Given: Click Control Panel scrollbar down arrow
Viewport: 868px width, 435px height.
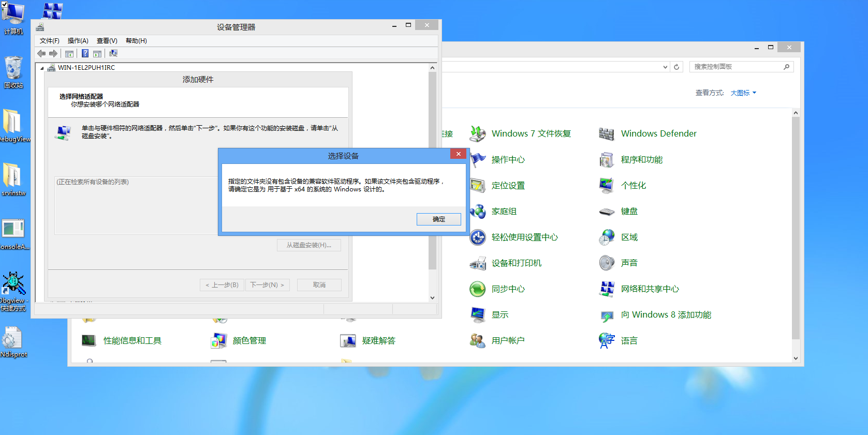Looking at the screenshot, I should pos(796,358).
